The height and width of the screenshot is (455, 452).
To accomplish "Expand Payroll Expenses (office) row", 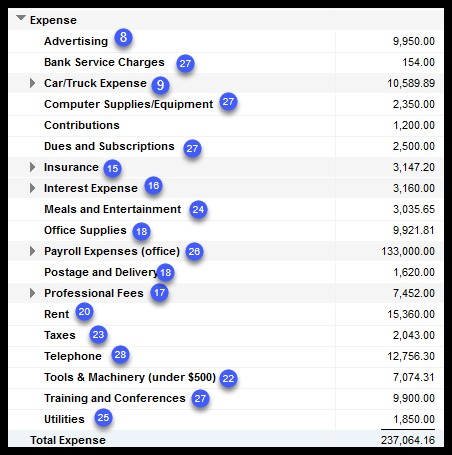I will click(x=32, y=251).
